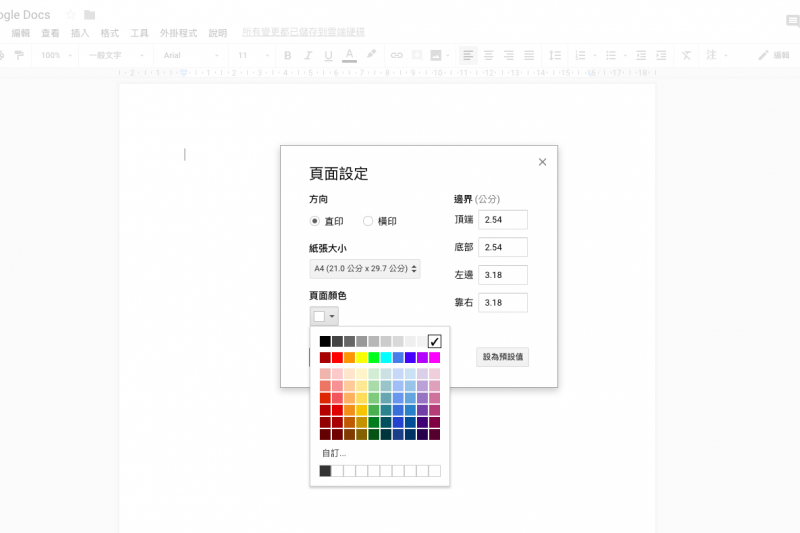Apply a bulleted list
This screenshot has width=800, height=533.
point(611,55)
